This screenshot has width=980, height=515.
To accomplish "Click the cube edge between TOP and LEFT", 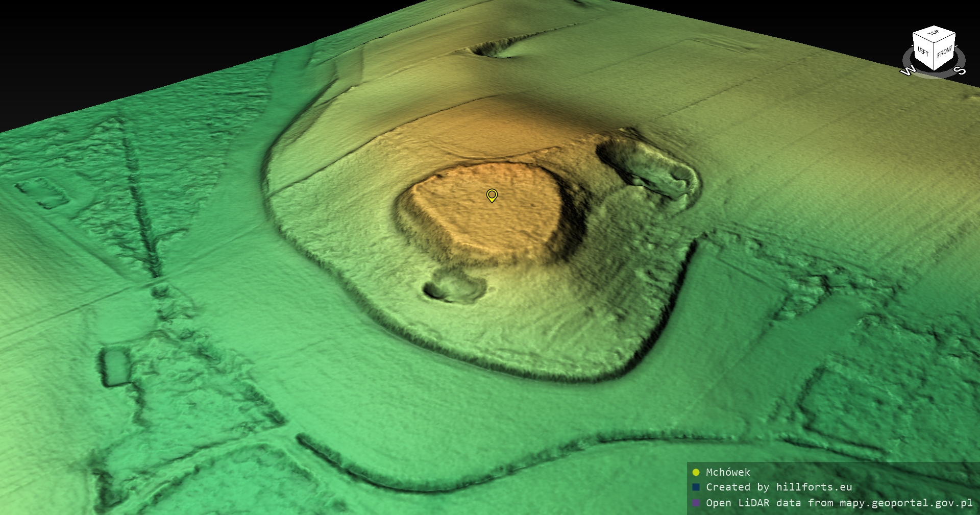I will pyautogui.click(x=923, y=38).
